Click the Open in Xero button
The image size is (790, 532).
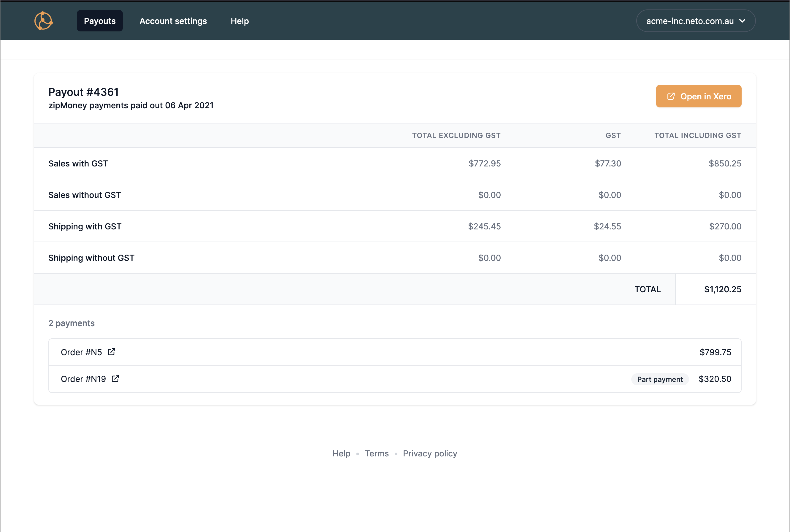[699, 96]
